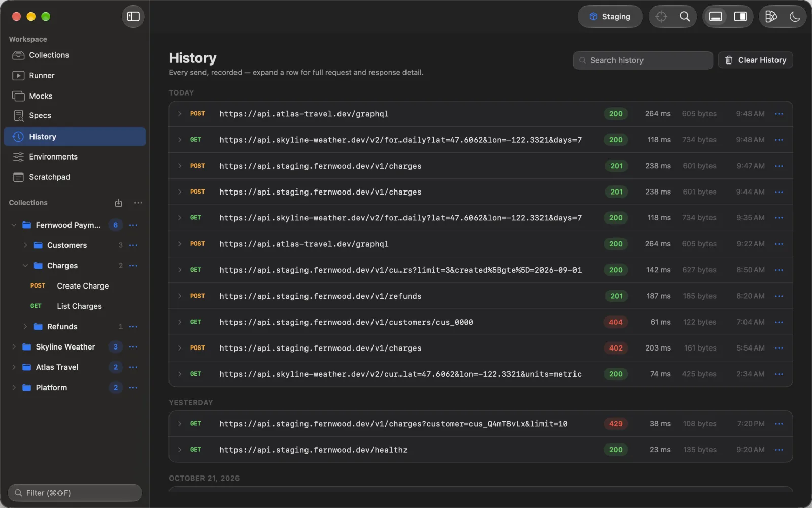This screenshot has height=508, width=812.
Task: Open more options for 9:47 AM charges row
Action: tap(779, 166)
